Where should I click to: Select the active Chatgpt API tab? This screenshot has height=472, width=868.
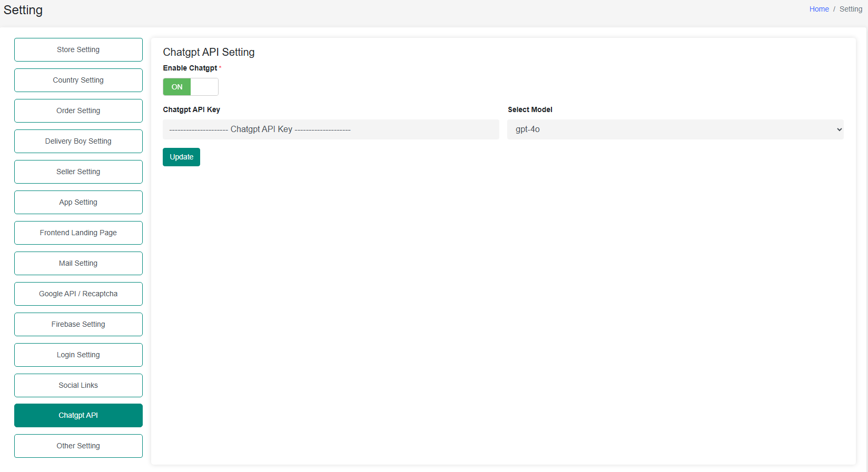[78, 415]
